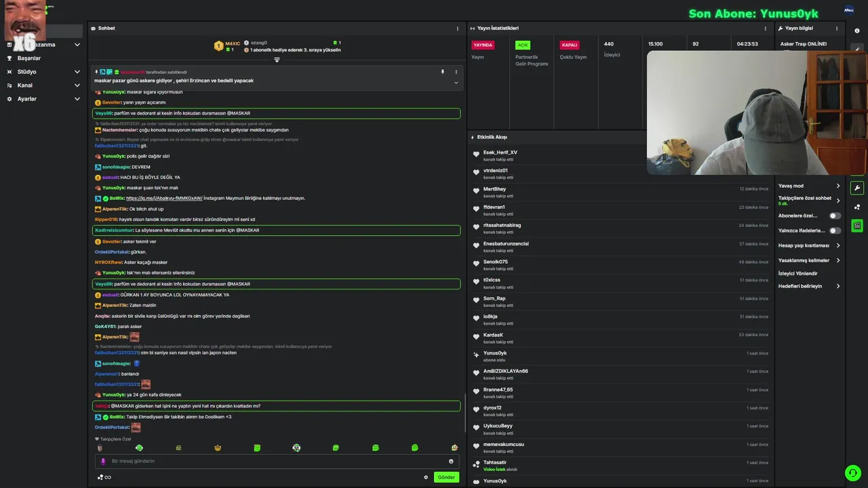
Task: Unpin the pinned chat message with pin icon
Action: [x=443, y=72]
